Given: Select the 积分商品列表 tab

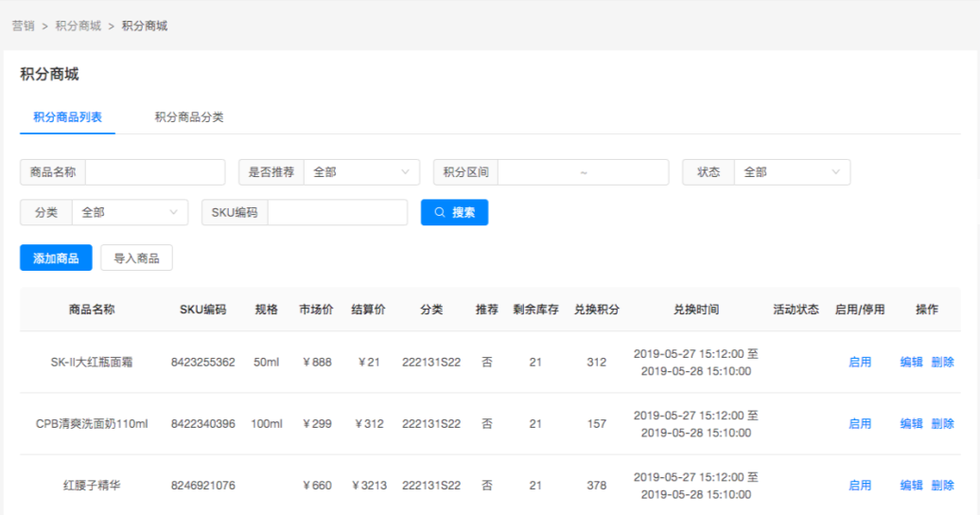Looking at the screenshot, I should [x=67, y=117].
